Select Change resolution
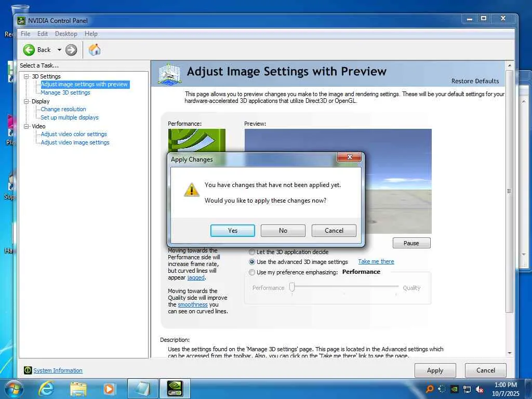The image size is (532, 399). tap(63, 109)
